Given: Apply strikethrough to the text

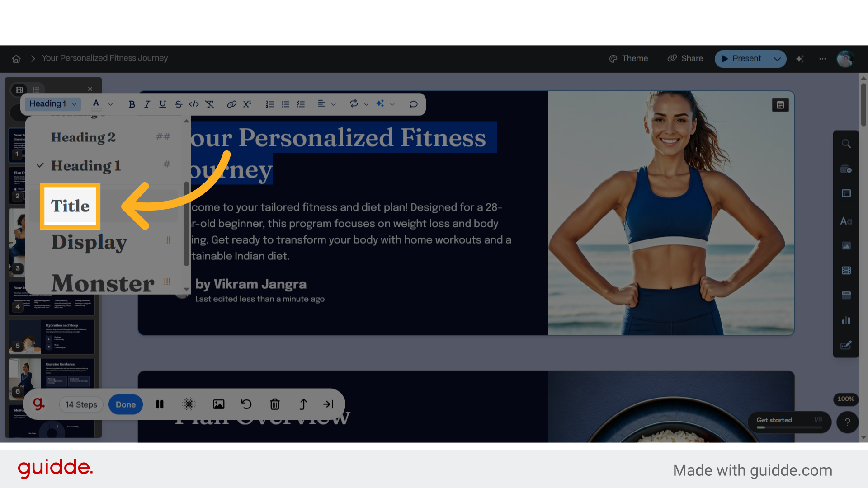Looking at the screenshot, I should pyautogui.click(x=179, y=104).
